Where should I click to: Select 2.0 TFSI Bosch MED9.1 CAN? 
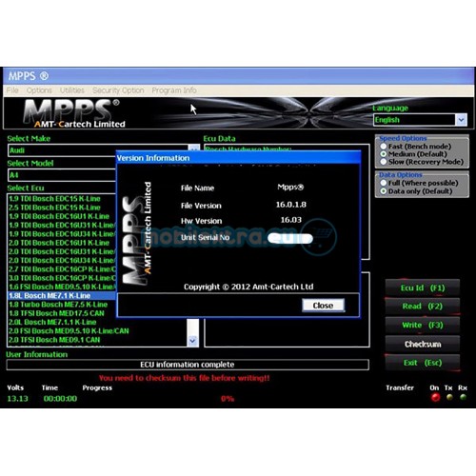(54, 340)
